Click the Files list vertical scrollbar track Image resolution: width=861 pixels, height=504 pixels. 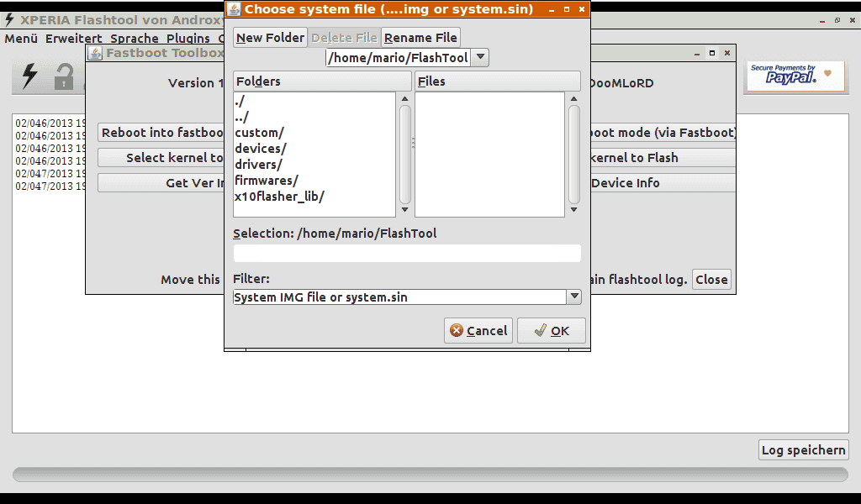(x=574, y=154)
